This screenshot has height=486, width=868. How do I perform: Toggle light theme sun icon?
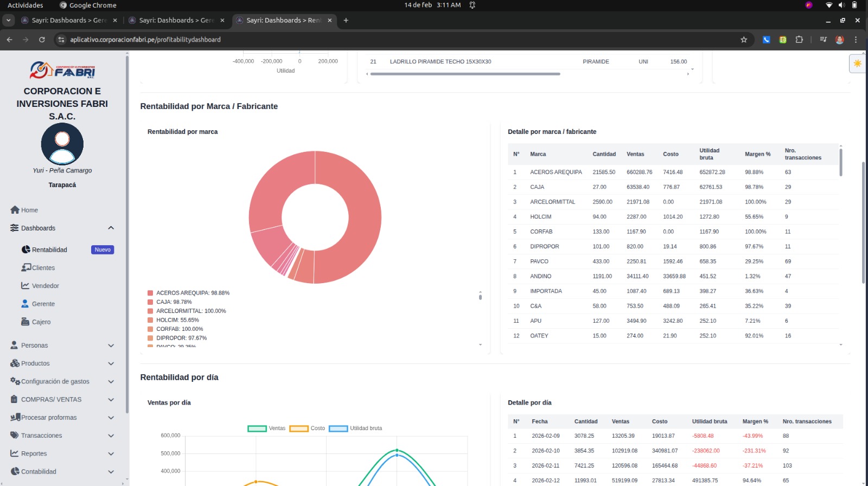coord(857,63)
